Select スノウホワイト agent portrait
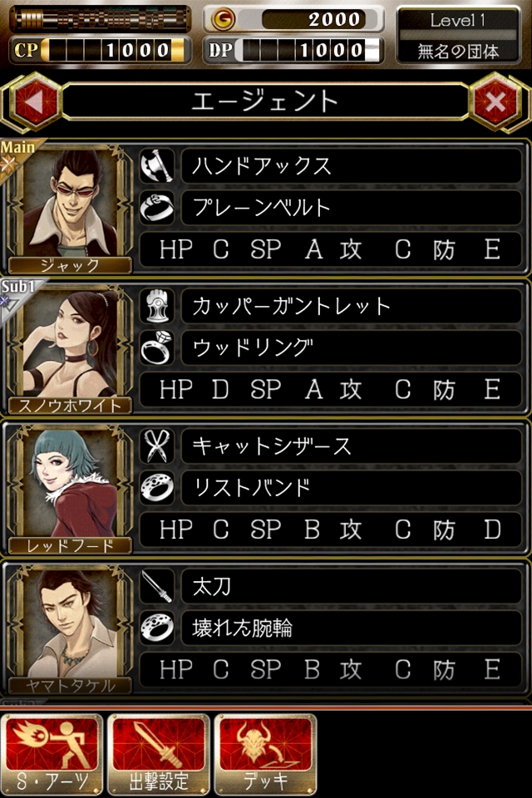Viewport: 532px width, 798px height. (x=70, y=348)
